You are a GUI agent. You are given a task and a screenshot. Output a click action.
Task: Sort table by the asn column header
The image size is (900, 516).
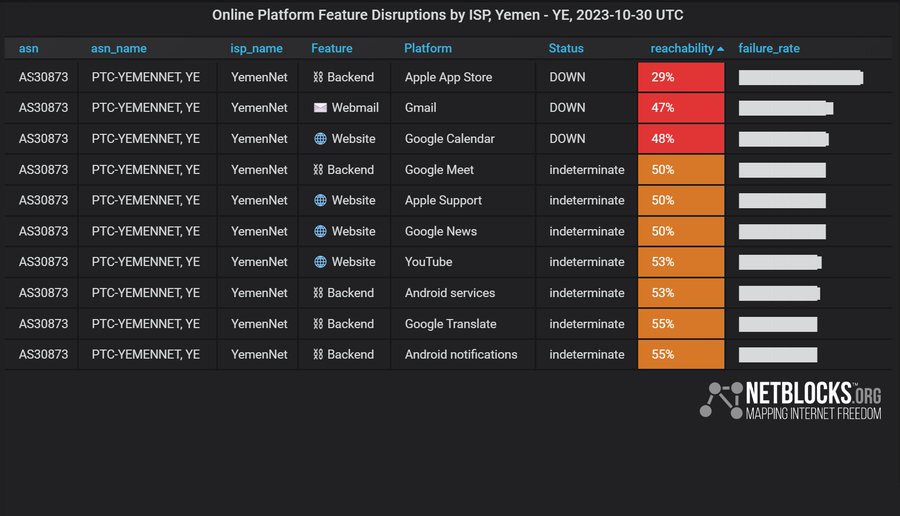pyautogui.click(x=28, y=48)
